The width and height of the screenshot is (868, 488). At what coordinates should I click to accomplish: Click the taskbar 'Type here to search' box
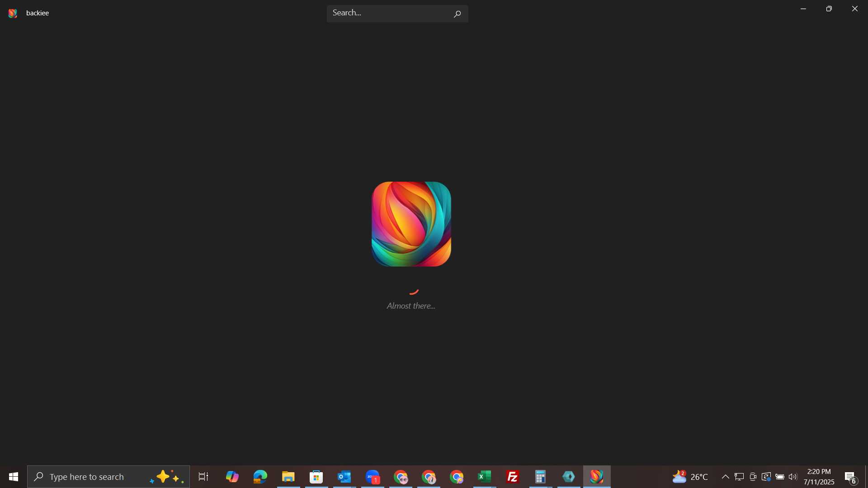(108, 477)
